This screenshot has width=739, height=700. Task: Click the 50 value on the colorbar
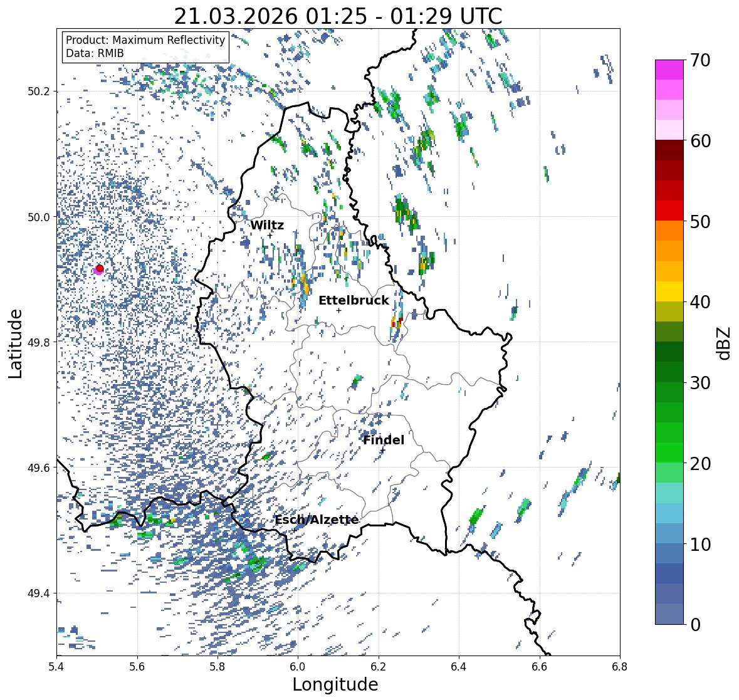tap(700, 221)
